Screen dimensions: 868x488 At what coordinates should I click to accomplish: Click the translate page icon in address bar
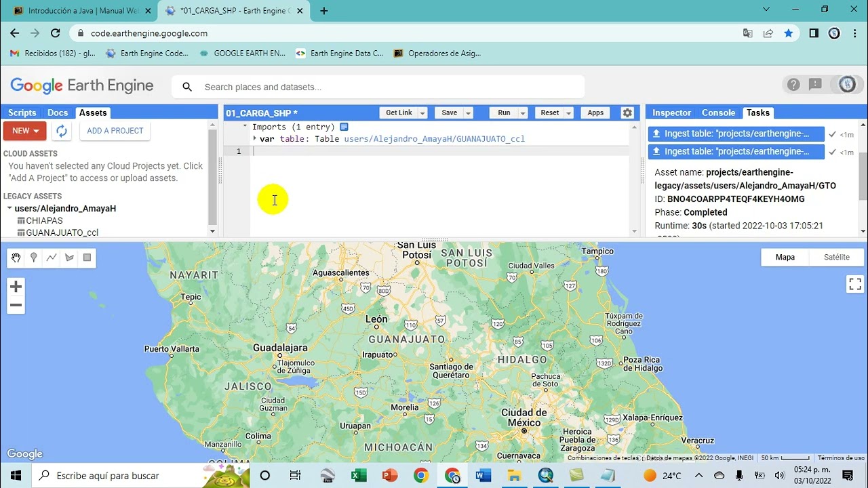pyautogui.click(x=748, y=33)
